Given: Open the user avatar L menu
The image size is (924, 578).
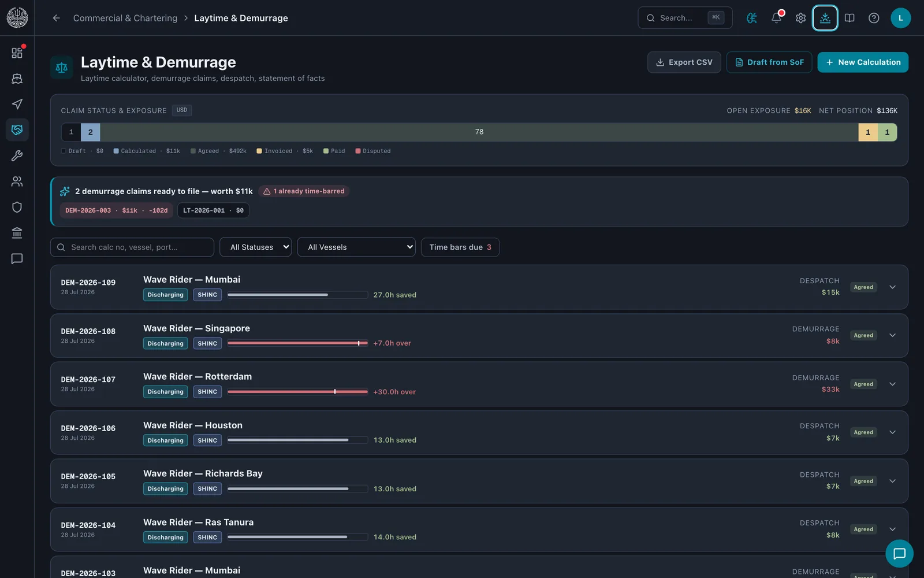Looking at the screenshot, I should (x=900, y=18).
